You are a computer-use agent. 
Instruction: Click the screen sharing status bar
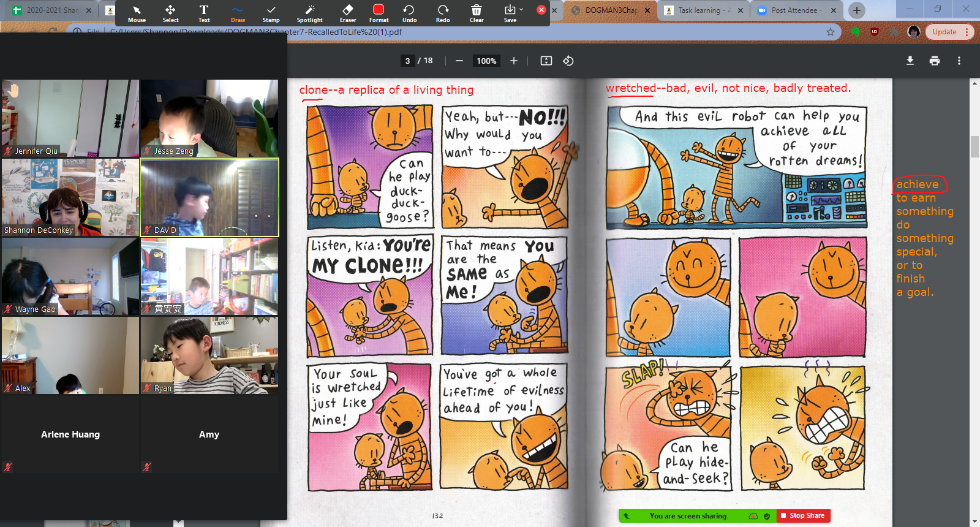point(688,516)
